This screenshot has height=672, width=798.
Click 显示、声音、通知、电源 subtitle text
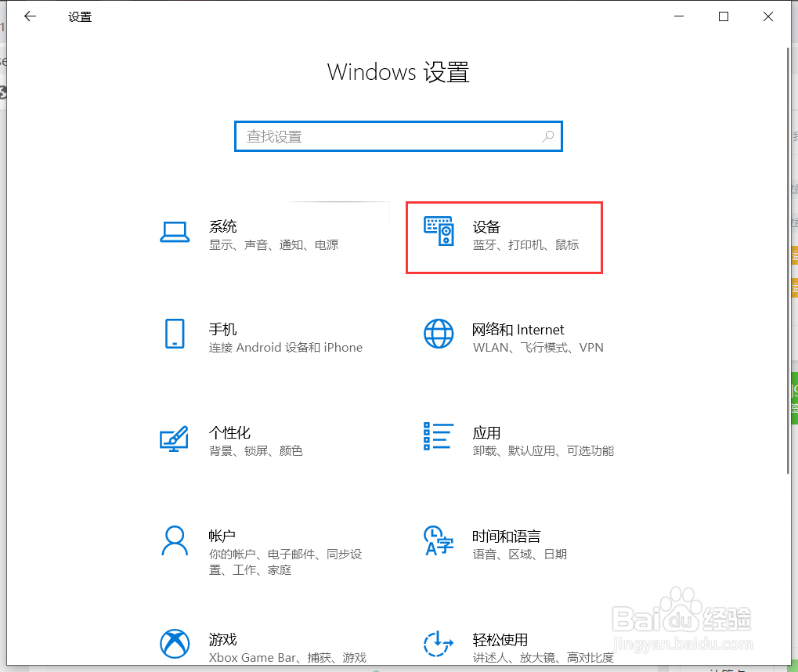pos(273,244)
